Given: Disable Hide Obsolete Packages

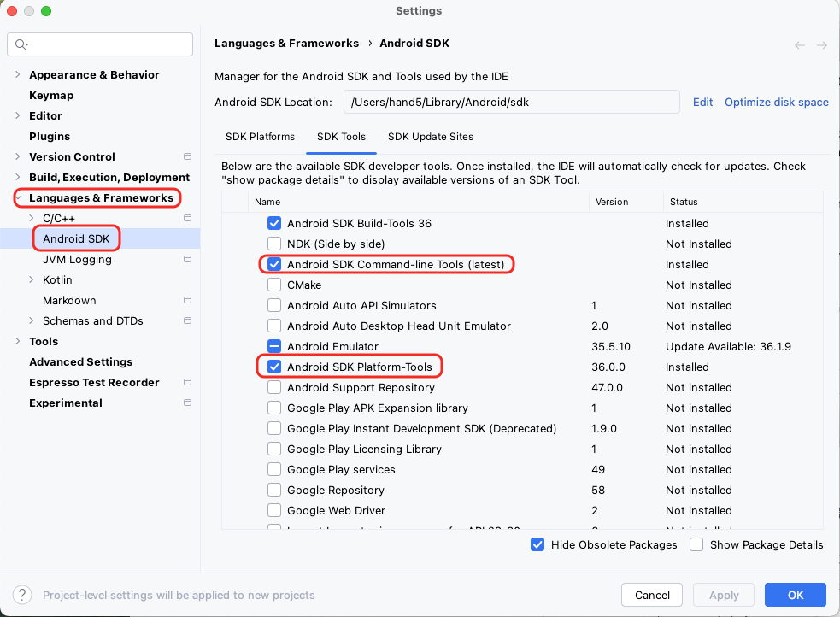Looking at the screenshot, I should pos(537,544).
